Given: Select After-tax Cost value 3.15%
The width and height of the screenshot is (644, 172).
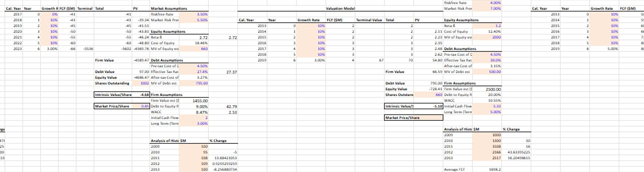Looking at the screenshot, I should pyautogui.click(x=487, y=66).
